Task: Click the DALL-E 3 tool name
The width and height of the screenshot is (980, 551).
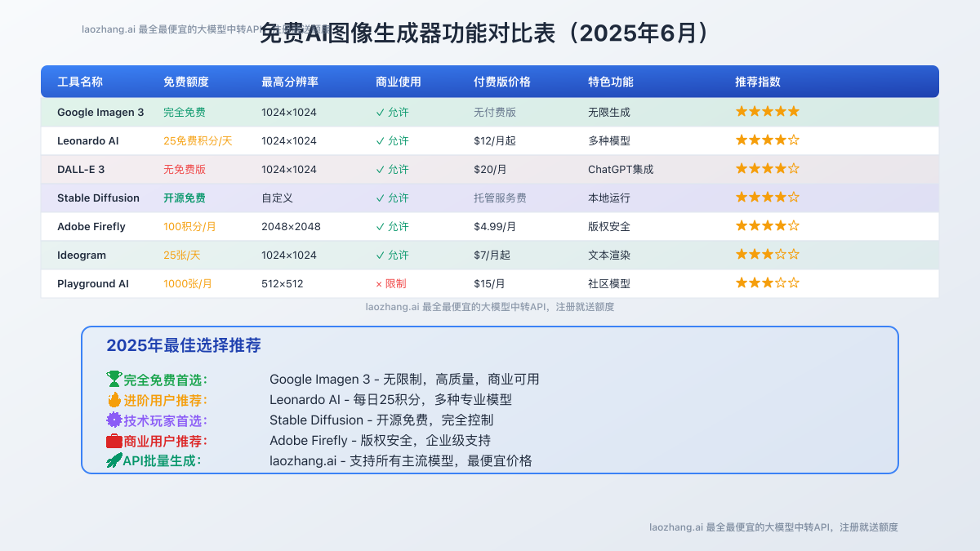Action: (x=81, y=169)
